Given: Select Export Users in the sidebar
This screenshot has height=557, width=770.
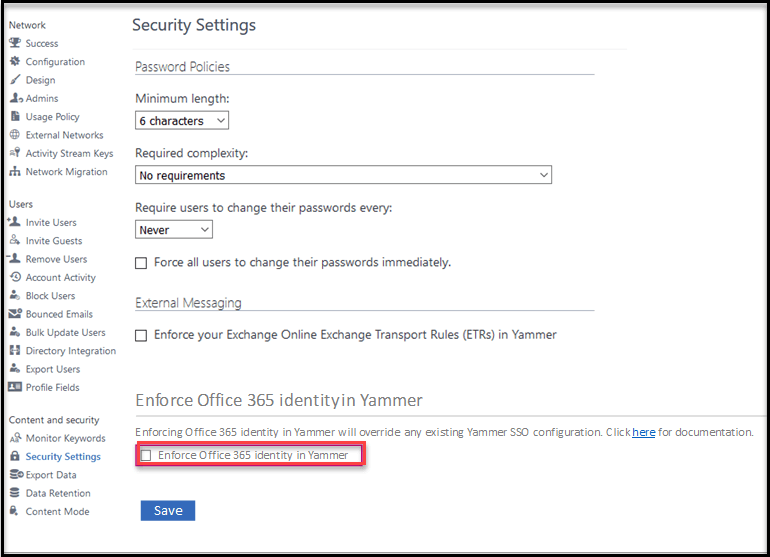Looking at the screenshot, I should click(53, 369).
